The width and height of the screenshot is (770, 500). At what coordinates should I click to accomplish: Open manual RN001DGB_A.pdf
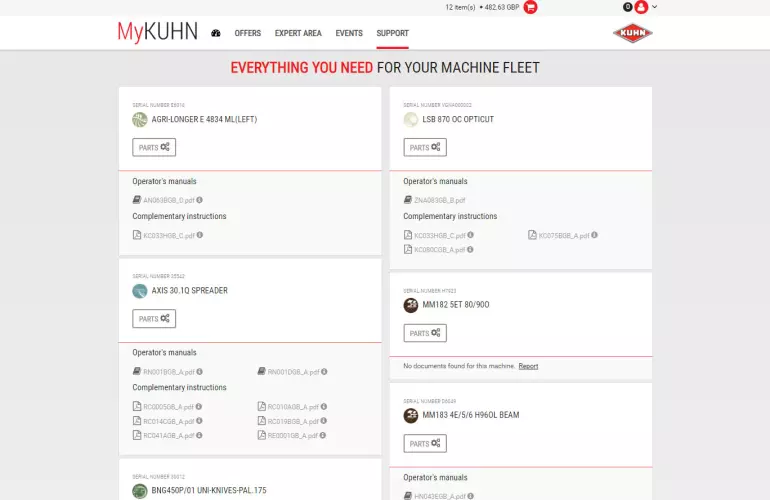(x=293, y=372)
